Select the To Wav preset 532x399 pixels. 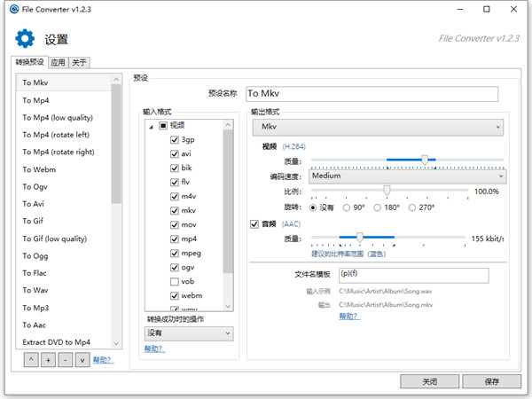pos(64,291)
